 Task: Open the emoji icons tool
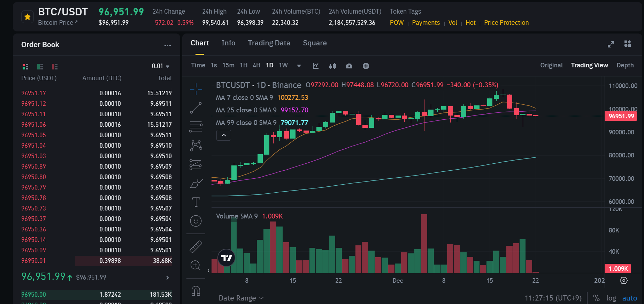pos(196,221)
